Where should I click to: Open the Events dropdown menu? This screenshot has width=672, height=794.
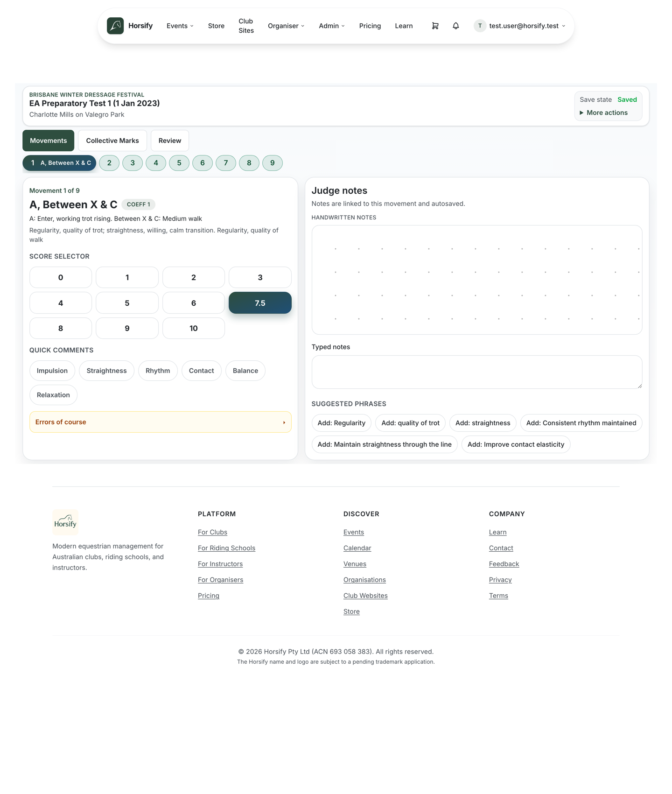point(180,26)
